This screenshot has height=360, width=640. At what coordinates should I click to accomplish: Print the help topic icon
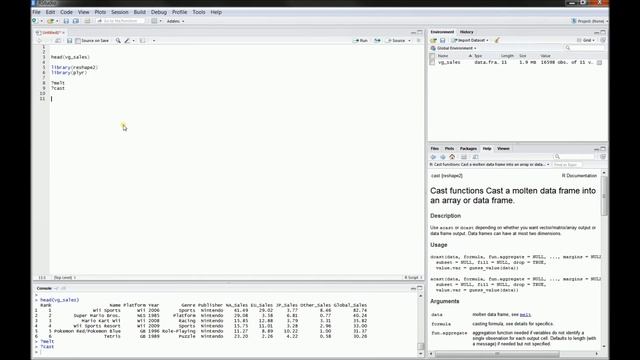[464, 157]
